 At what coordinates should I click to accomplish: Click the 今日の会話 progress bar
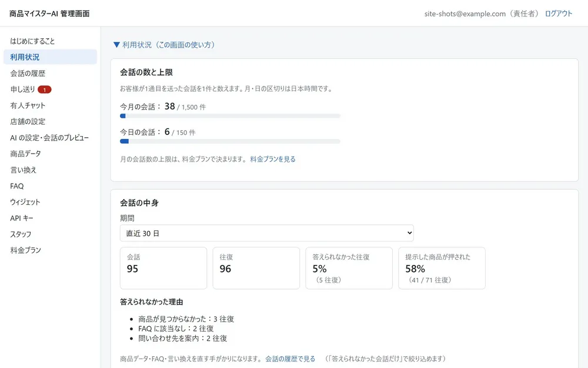pos(230,141)
